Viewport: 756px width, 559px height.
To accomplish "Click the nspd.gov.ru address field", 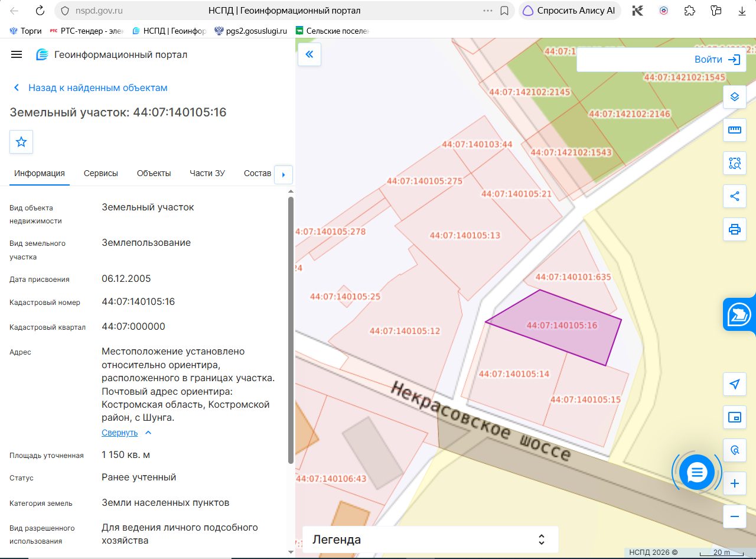I will click(x=99, y=11).
